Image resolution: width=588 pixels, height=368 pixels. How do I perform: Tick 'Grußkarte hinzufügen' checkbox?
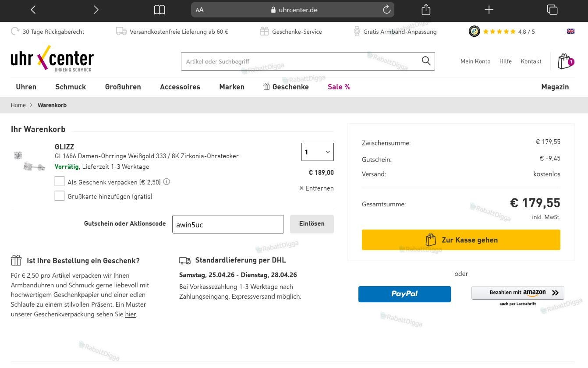point(60,196)
